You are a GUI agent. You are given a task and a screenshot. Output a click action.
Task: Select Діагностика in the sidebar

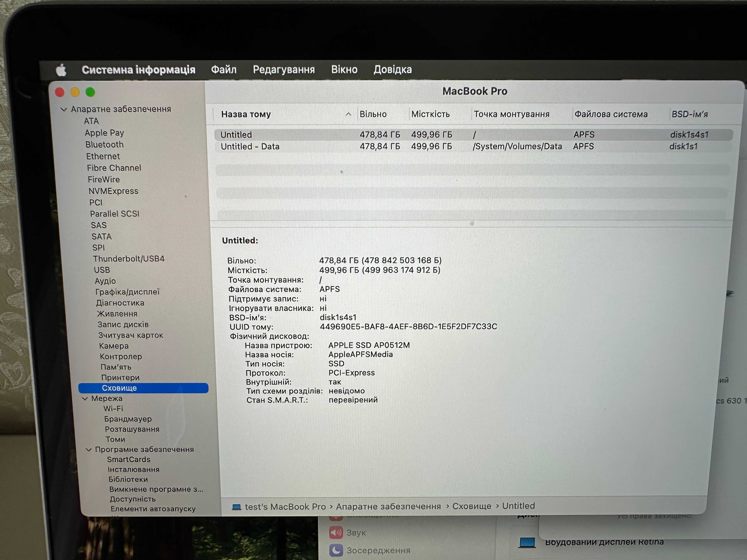(120, 303)
